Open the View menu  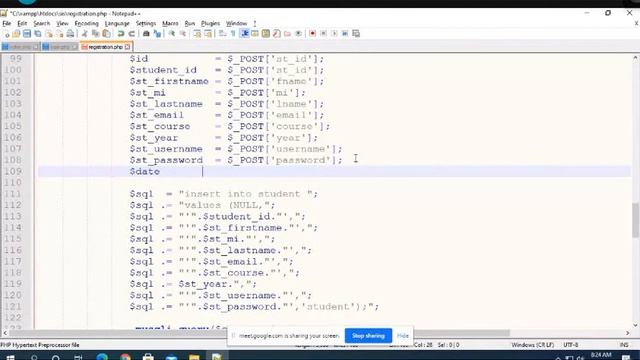point(62,23)
